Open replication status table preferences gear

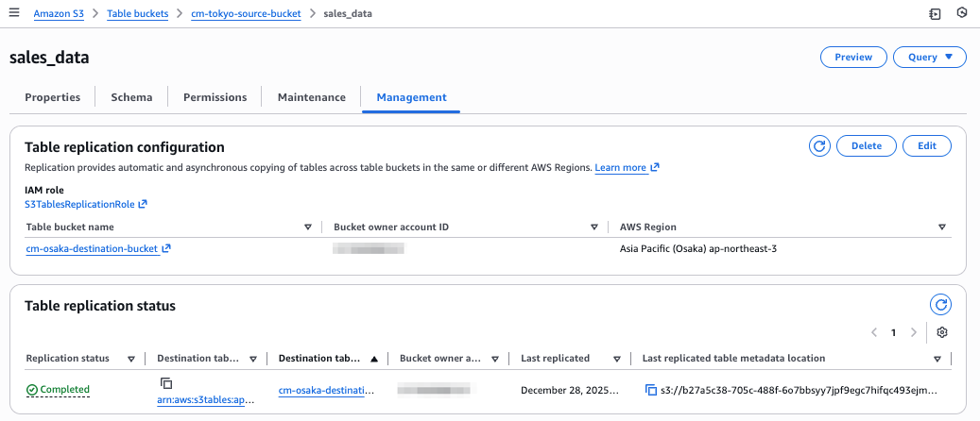coord(942,332)
